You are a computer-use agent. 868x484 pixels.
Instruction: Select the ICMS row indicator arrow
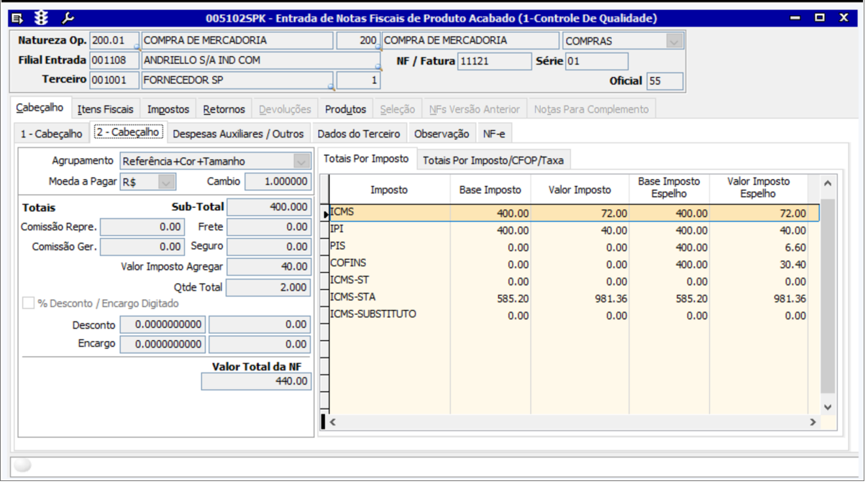326,214
